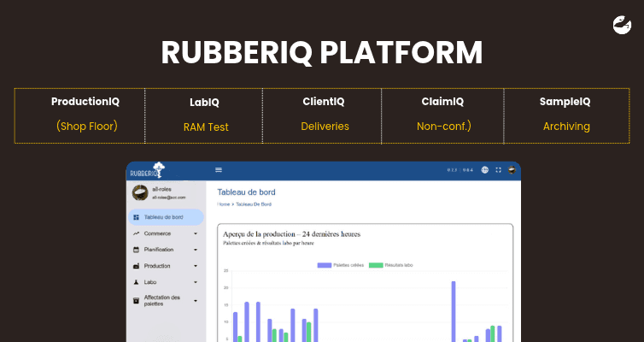The height and width of the screenshot is (342, 644).
Task: Click the all-roles username text
Action: click(161, 189)
